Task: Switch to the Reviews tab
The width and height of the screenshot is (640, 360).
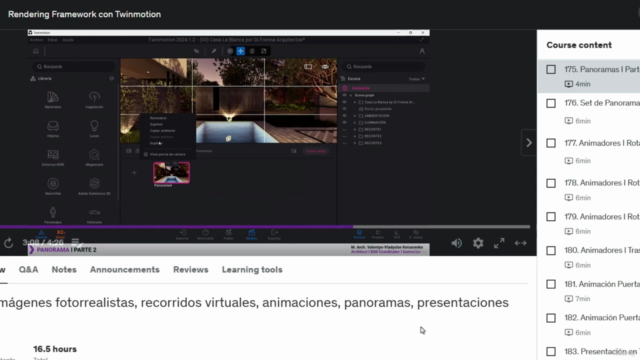Action: pos(191,270)
